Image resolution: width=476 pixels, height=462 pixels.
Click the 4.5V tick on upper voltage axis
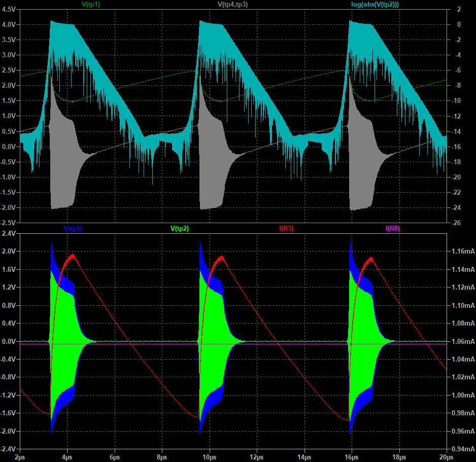9,9
